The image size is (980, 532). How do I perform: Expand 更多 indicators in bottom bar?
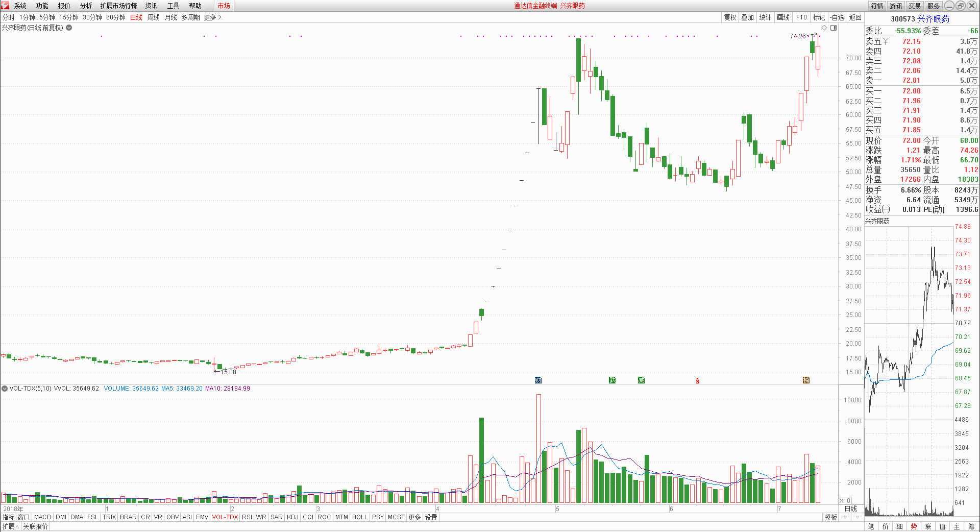(414, 517)
